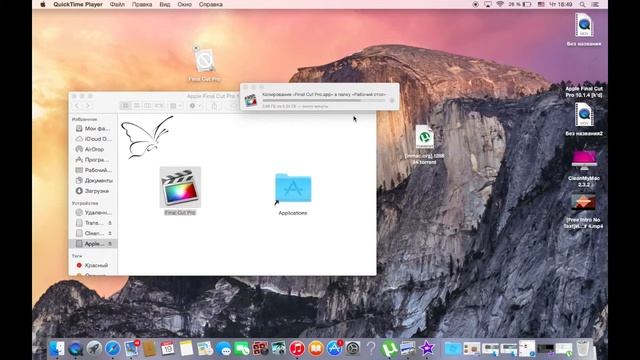Open Документы in the Finder sidebar
This screenshot has height=360, width=640.
[x=93, y=180]
